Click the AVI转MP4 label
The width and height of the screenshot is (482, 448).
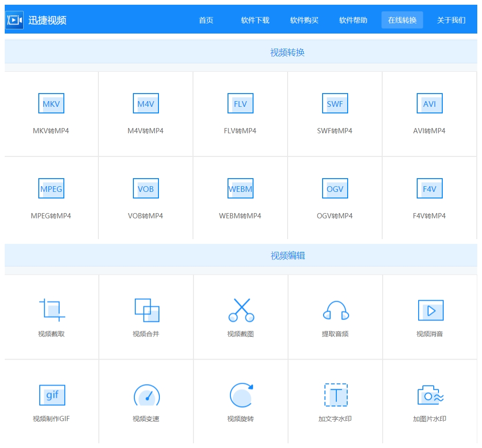point(429,131)
